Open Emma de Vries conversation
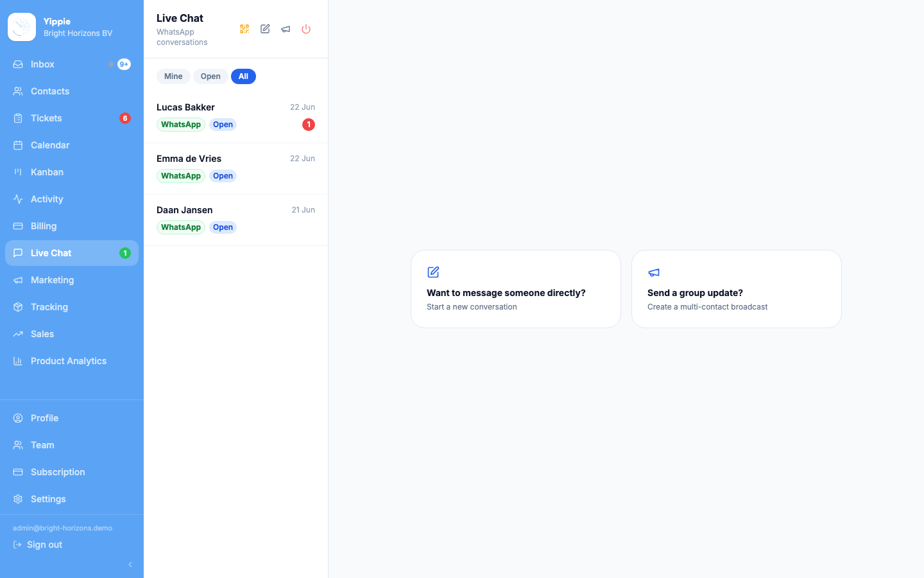The width and height of the screenshot is (924, 578). point(235,168)
